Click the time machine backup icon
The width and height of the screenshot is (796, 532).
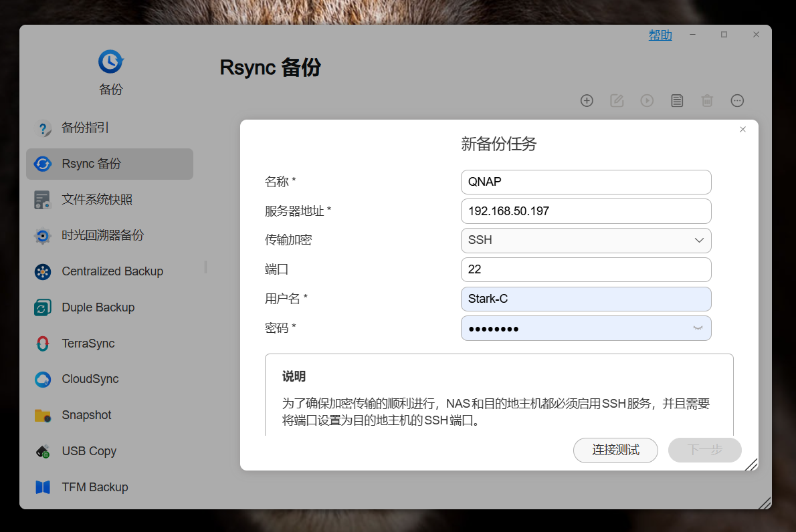click(x=43, y=236)
